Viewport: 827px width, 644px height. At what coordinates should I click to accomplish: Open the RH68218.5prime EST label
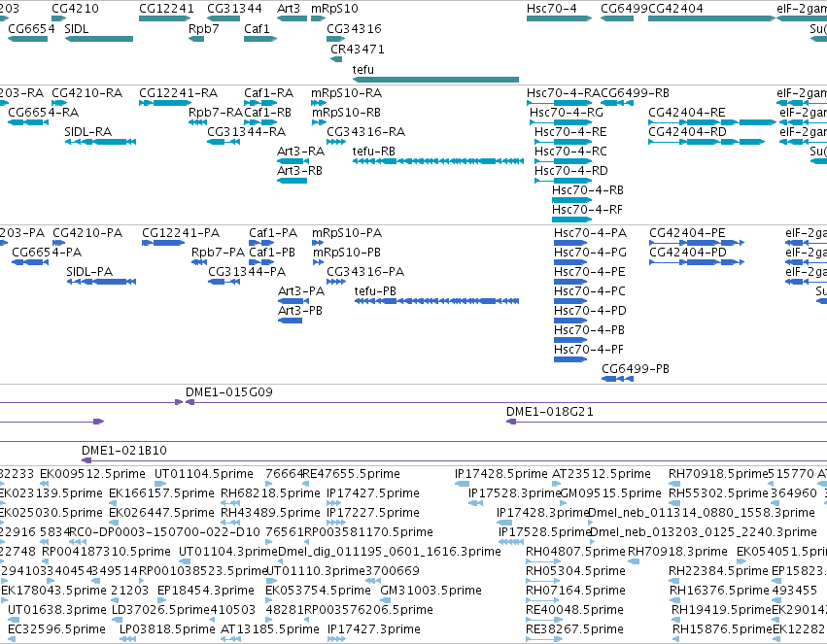[x=270, y=493]
